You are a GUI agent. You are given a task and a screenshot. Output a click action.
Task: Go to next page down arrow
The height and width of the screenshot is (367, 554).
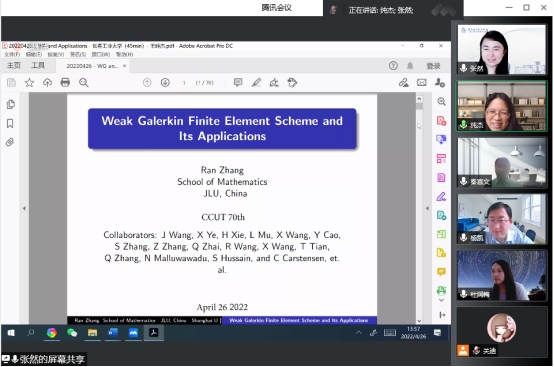[165, 83]
